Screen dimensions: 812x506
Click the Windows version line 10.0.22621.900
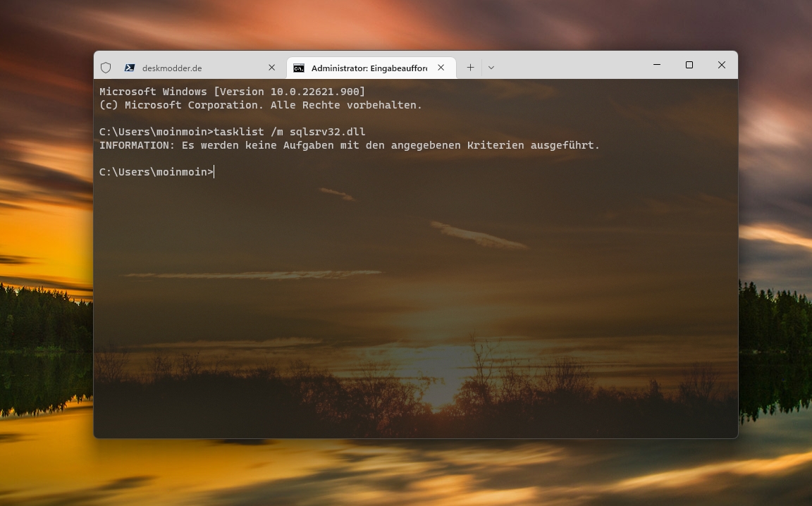232,92
